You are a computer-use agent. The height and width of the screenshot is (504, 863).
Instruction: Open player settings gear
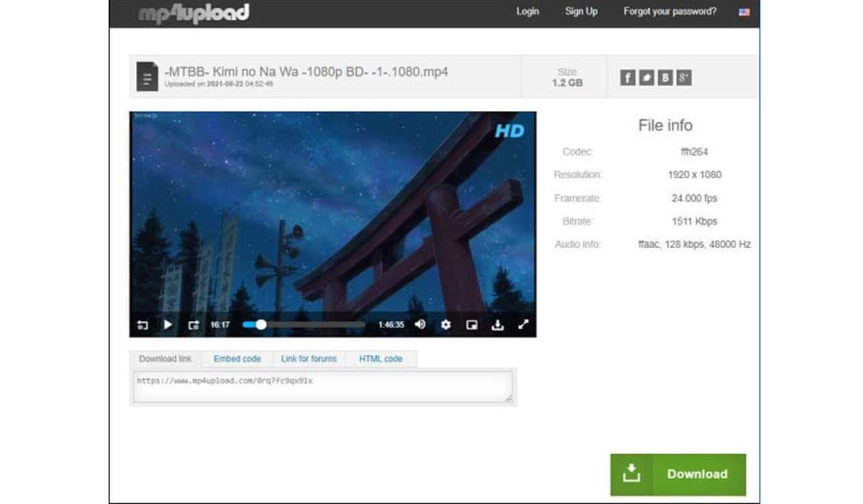click(446, 325)
